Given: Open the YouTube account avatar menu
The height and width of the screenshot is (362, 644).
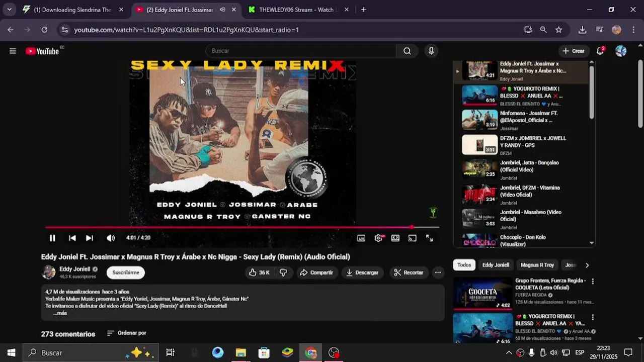Looking at the screenshot, I should pyautogui.click(x=621, y=51).
